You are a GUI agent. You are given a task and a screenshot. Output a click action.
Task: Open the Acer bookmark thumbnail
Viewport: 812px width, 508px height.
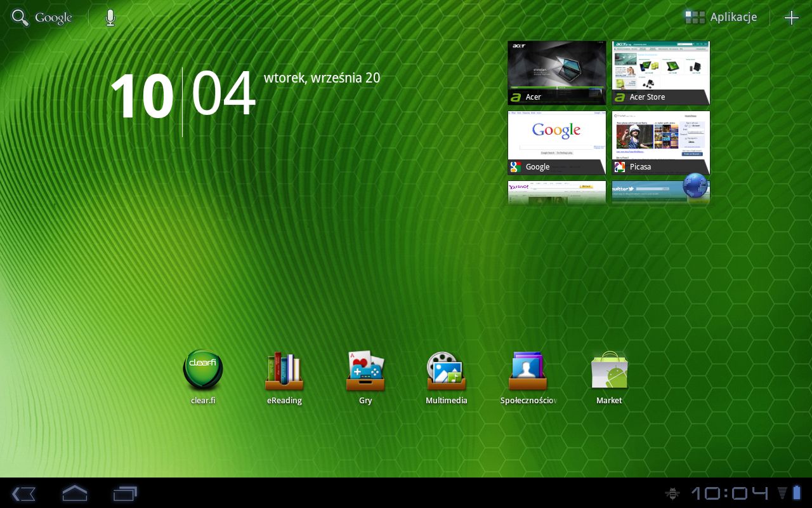coord(557,73)
